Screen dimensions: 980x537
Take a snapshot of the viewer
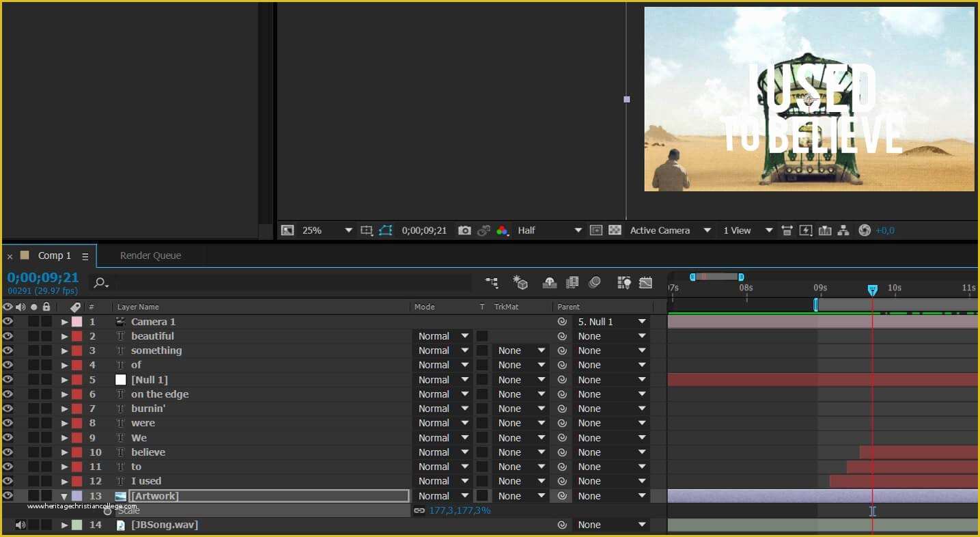[464, 230]
